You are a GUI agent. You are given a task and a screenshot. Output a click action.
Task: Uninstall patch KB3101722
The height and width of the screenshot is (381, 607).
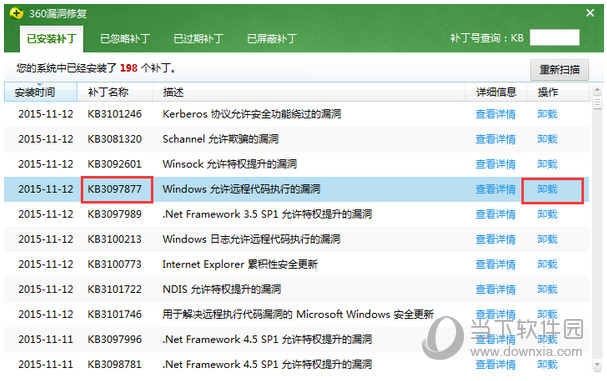547,289
